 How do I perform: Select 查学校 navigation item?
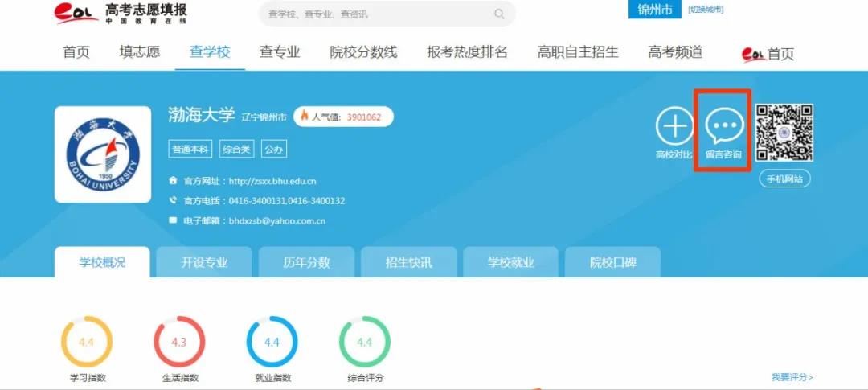coord(210,52)
